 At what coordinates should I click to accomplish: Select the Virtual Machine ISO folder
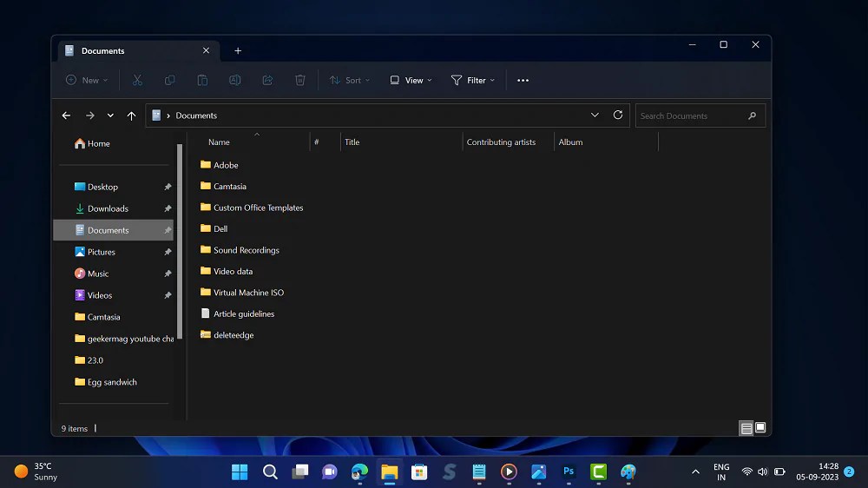pos(248,293)
